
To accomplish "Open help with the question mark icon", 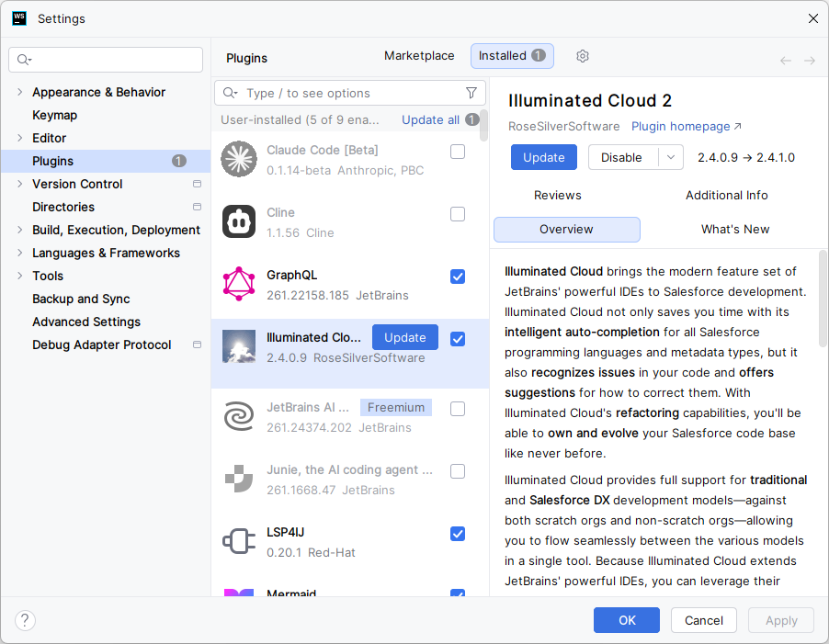I will (26, 620).
